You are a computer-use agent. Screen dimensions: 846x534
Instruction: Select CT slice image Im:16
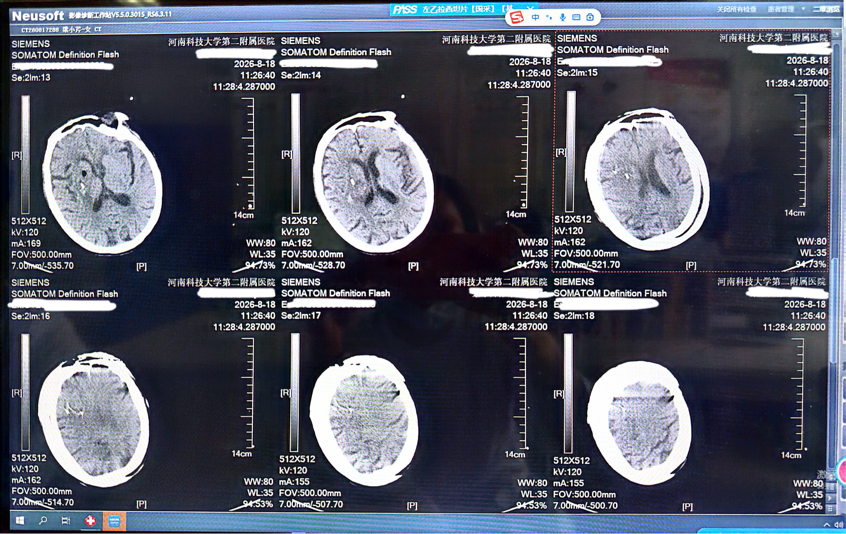(94, 421)
